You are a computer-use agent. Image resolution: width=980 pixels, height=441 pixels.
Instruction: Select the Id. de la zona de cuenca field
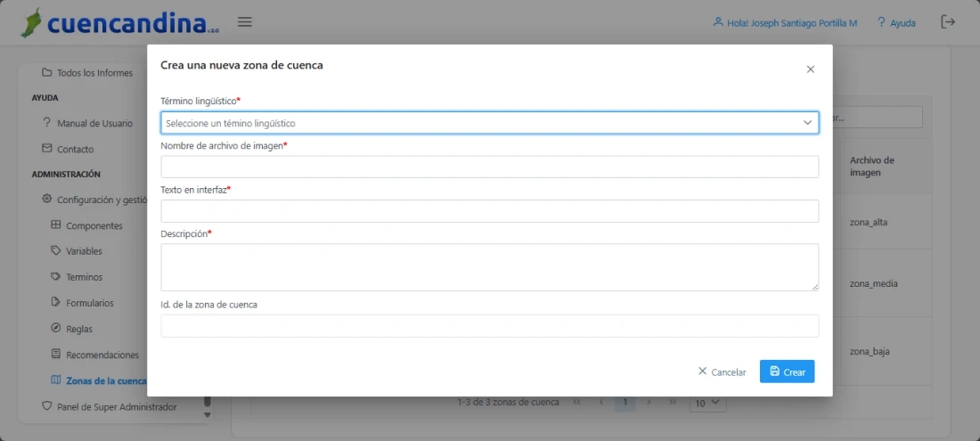click(x=489, y=326)
